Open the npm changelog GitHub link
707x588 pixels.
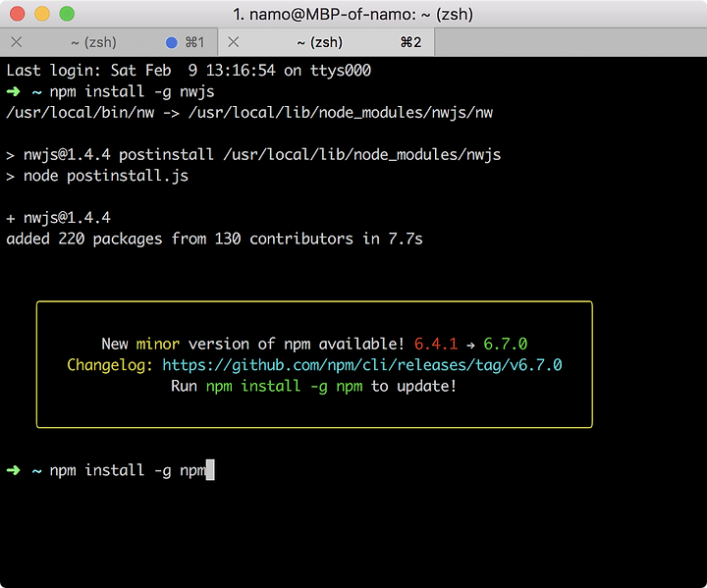tap(362, 365)
